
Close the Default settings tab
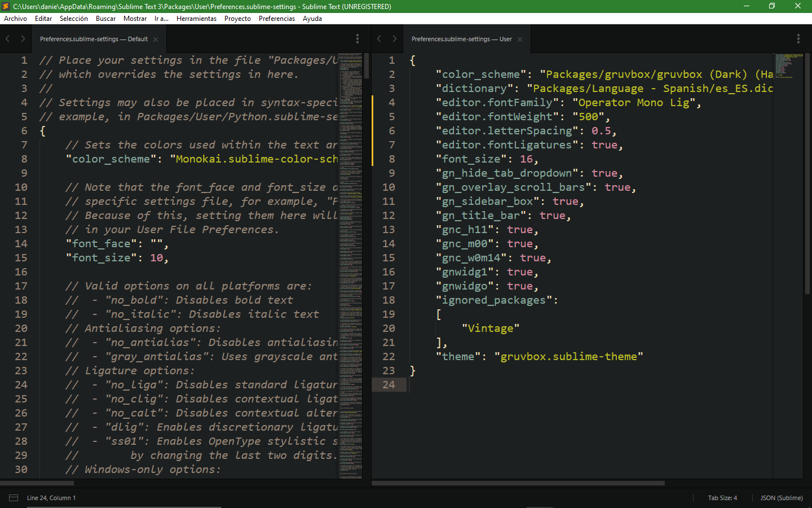(156, 40)
